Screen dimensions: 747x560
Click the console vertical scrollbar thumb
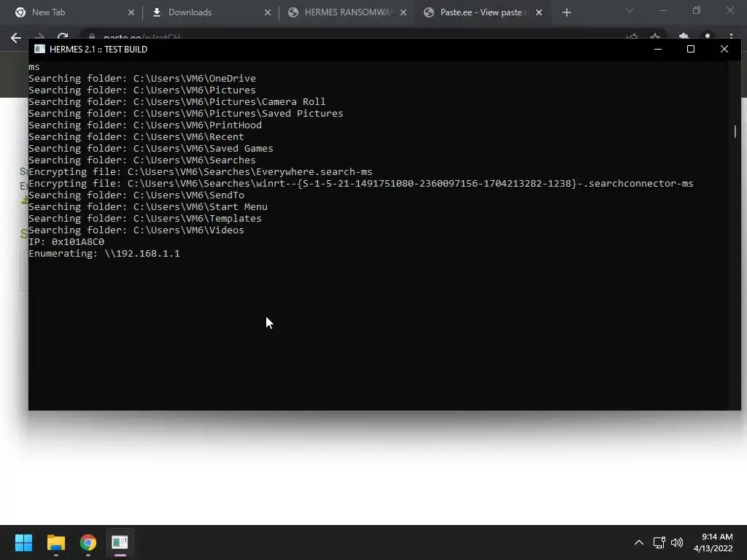pos(735,131)
